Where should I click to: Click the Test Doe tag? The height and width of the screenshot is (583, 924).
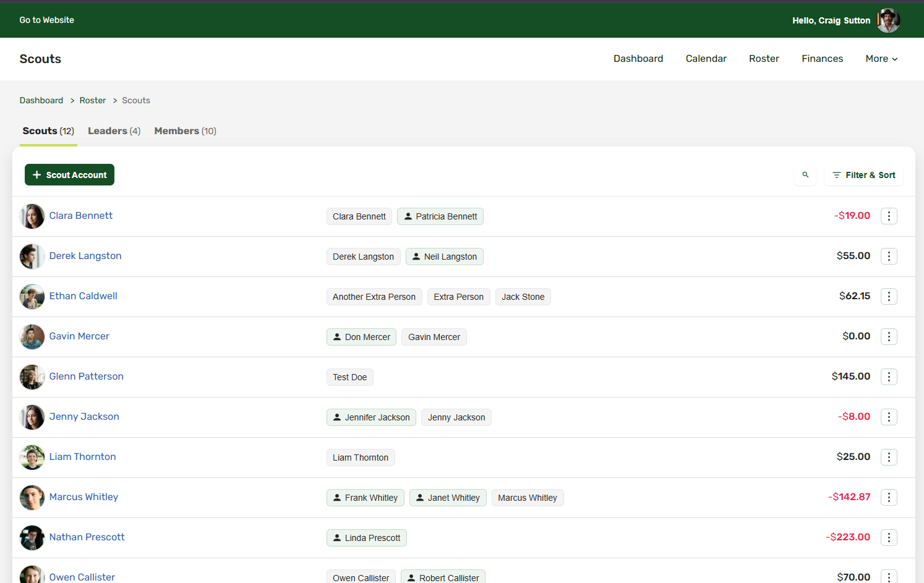350,377
